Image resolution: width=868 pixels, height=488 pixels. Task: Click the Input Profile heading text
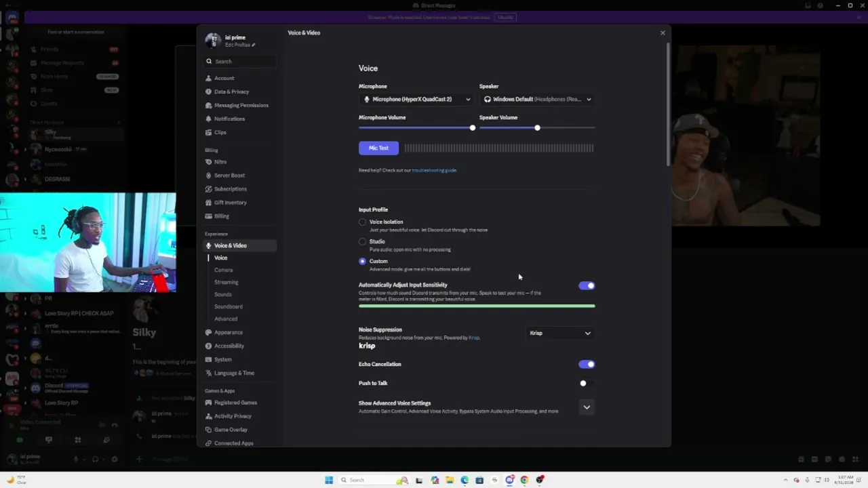point(374,209)
